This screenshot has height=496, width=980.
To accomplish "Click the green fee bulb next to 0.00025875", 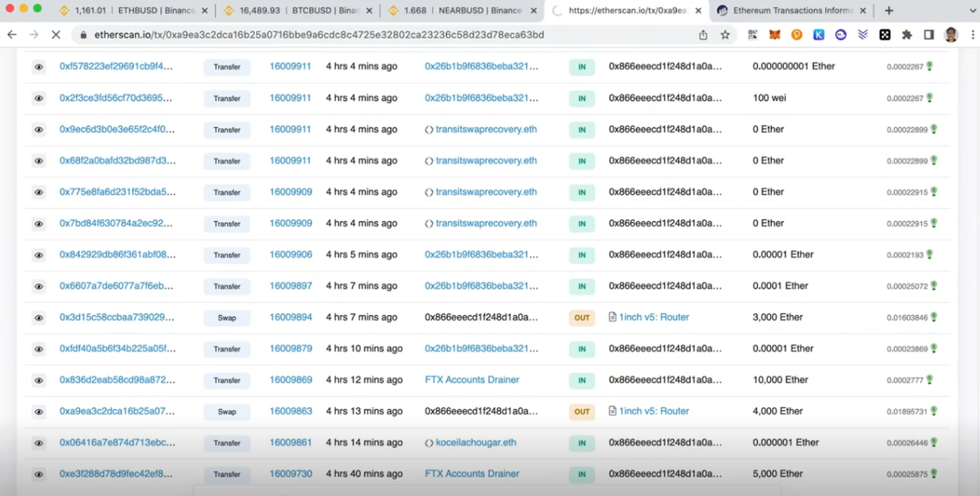I will pos(933,474).
